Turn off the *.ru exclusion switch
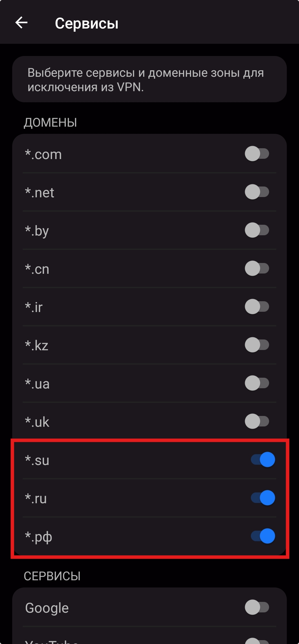 coord(263,498)
